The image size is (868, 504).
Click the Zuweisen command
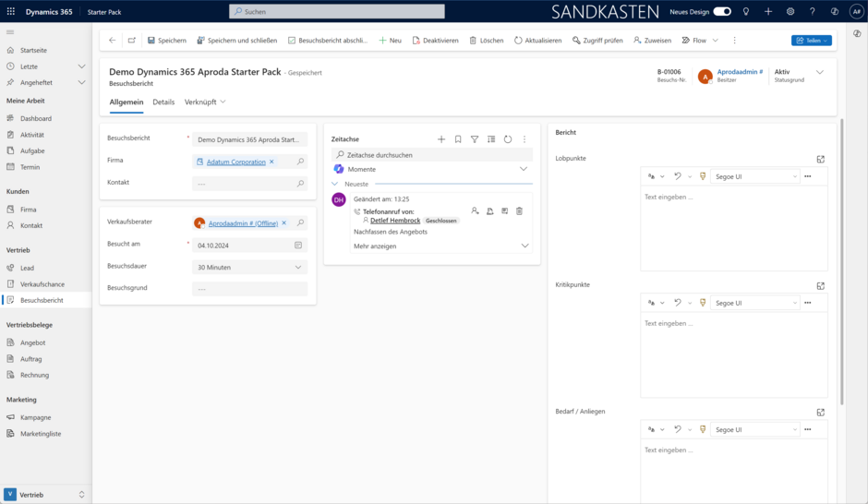[x=652, y=41]
